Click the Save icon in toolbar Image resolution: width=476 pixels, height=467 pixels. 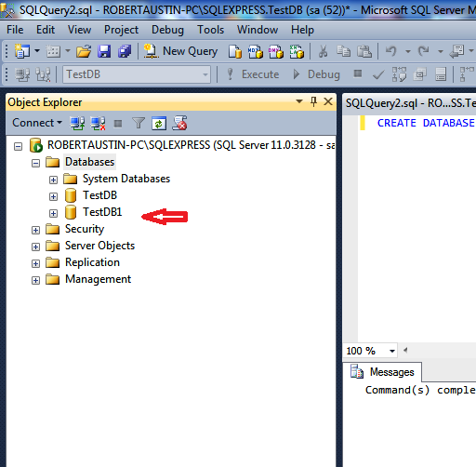pyautogui.click(x=104, y=51)
